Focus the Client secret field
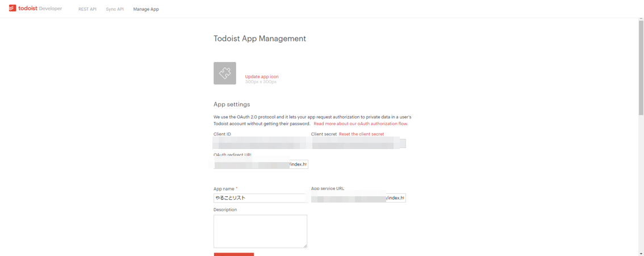644x256 pixels. coord(358,143)
